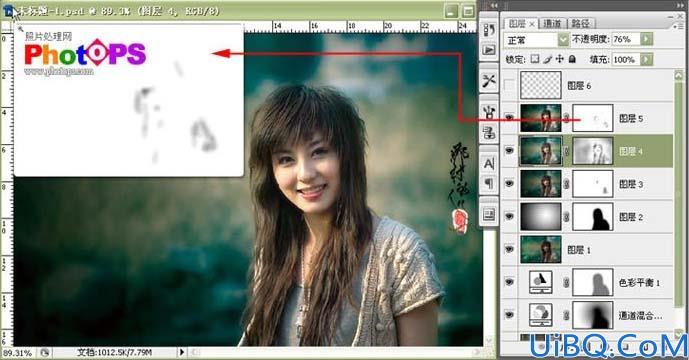This screenshot has height=360, width=689.
Task: Open the 填充 fill slider arrow
Action: click(646, 59)
